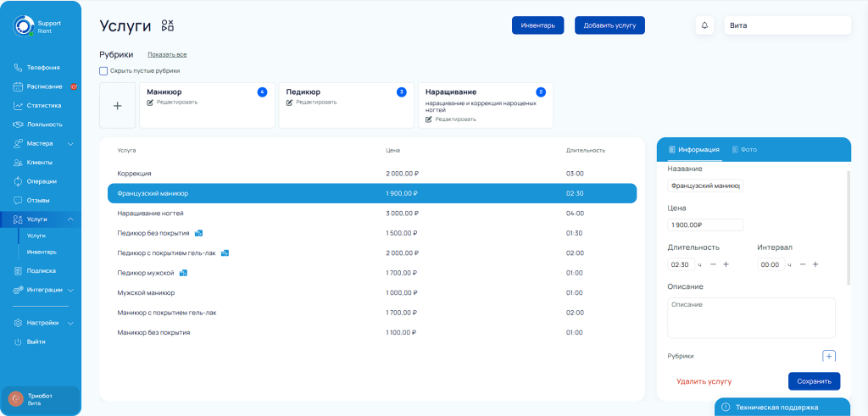Open Статистика in the sidebar
The width and height of the screenshot is (868, 416).
click(x=44, y=106)
